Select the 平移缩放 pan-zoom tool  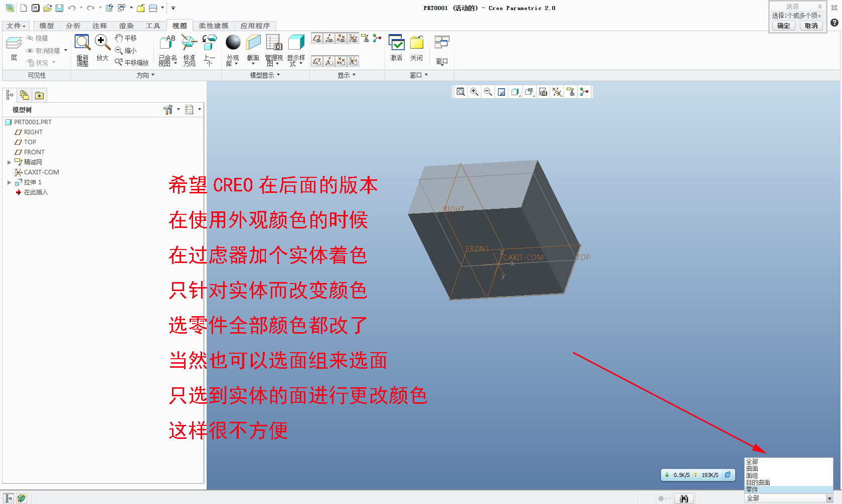coord(132,63)
